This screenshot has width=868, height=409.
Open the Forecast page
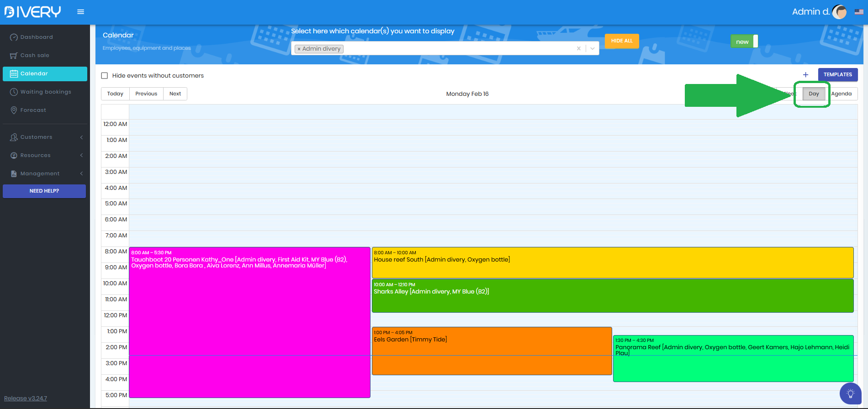(33, 110)
